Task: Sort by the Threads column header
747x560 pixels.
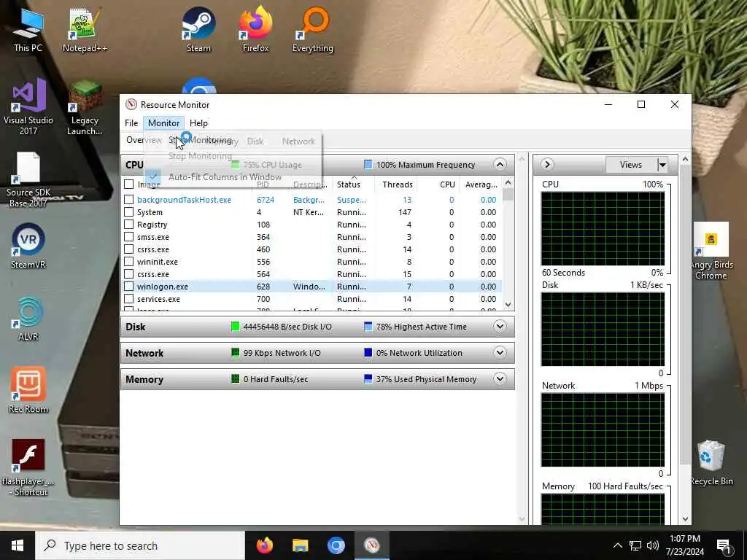Action: point(397,184)
